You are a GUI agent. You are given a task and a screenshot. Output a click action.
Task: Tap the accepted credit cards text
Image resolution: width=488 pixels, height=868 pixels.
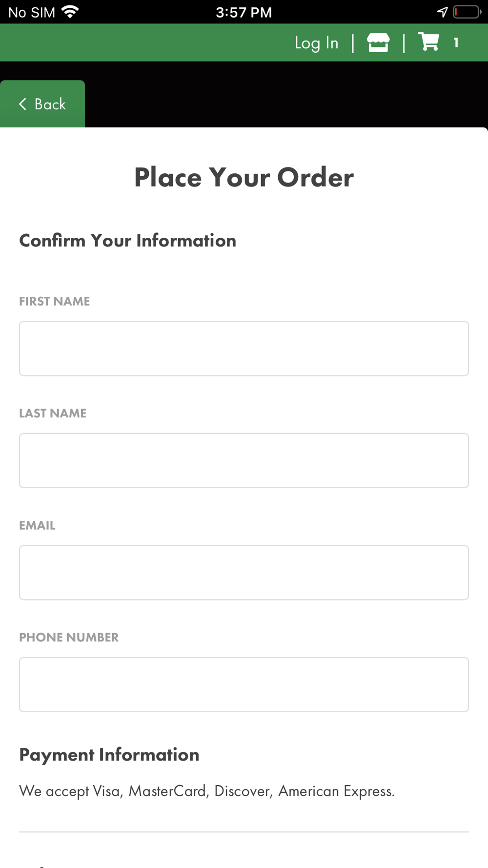(x=207, y=791)
